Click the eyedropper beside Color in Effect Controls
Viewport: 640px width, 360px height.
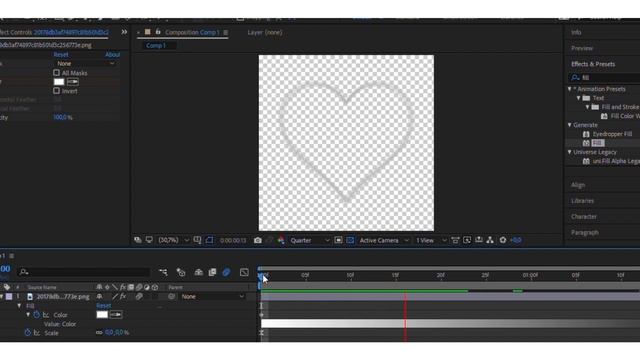[x=72, y=82]
